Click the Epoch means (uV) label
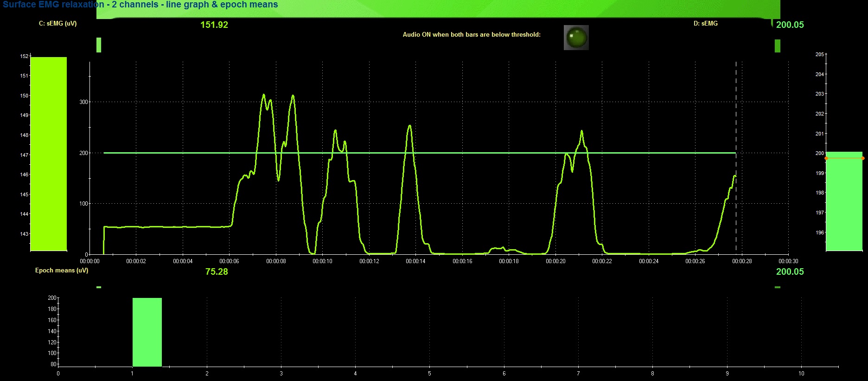 click(62, 271)
